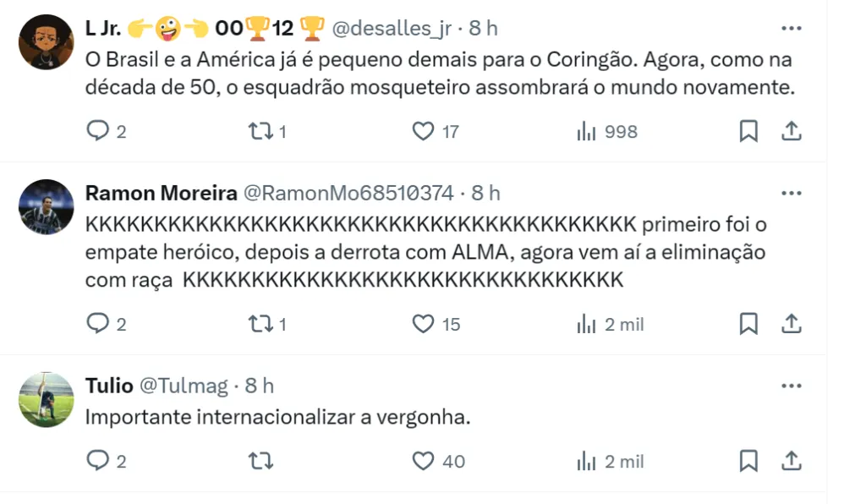The height and width of the screenshot is (504, 866).
Task: Share Ramon Moreira's tweet
Action: pos(791,324)
